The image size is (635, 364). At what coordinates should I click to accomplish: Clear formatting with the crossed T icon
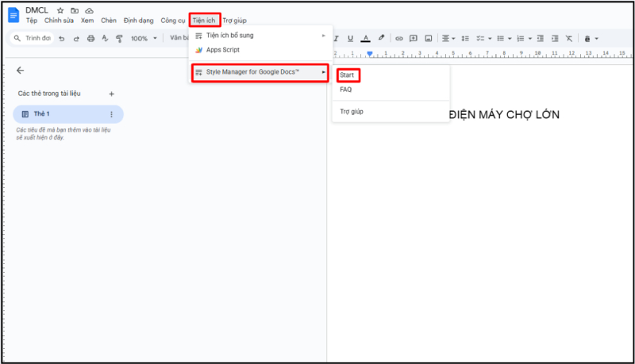(569, 38)
